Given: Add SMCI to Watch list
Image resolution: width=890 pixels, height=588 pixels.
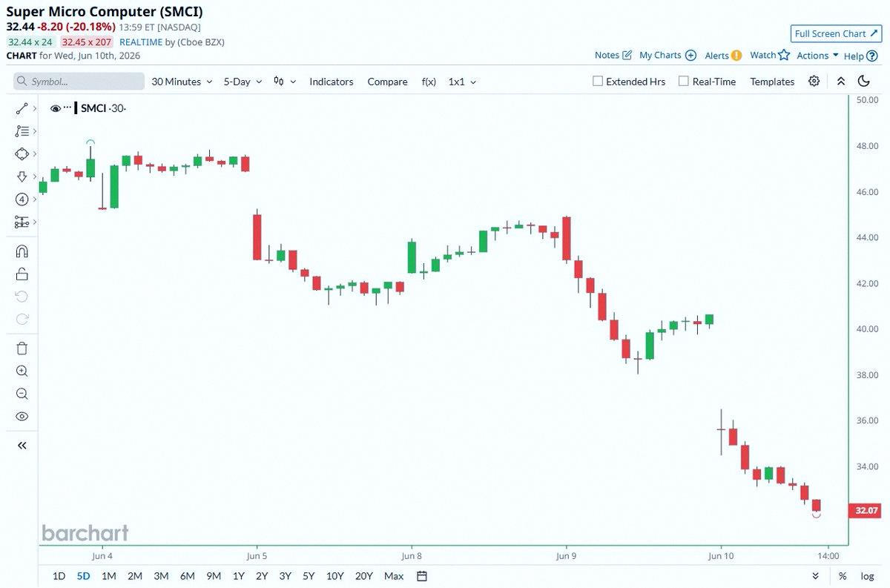Looking at the screenshot, I should pos(769,55).
